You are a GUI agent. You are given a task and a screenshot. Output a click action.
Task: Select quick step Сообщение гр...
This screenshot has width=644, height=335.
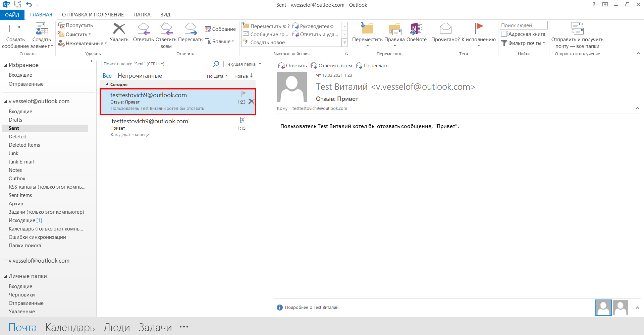point(266,34)
